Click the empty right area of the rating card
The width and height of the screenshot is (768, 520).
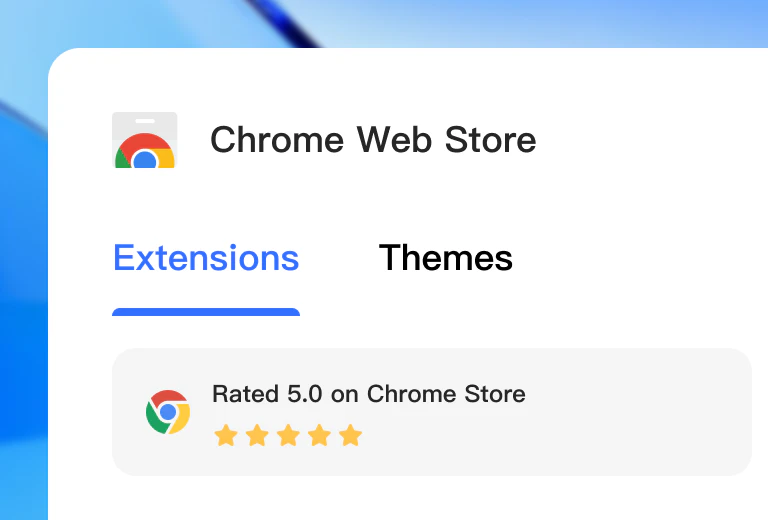coord(640,412)
